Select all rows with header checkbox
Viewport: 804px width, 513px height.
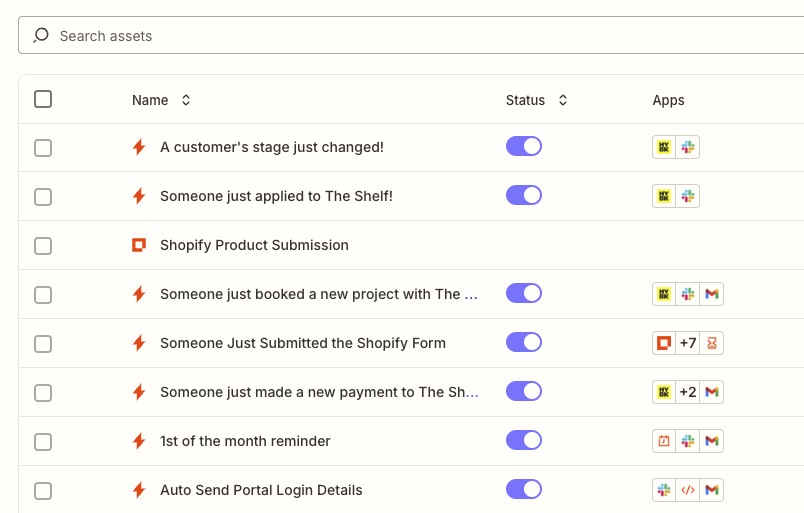coord(43,99)
